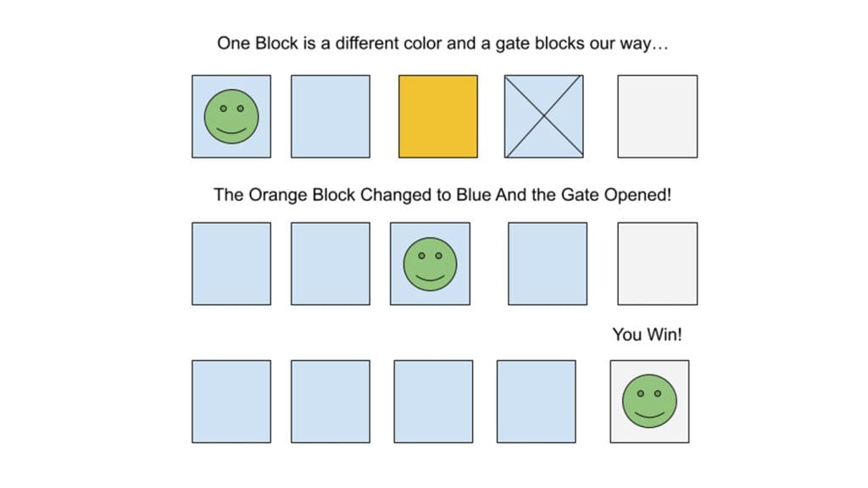Click the fourth blue block in the bottom row
The width and height of the screenshot is (868, 488).
point(536,402)
